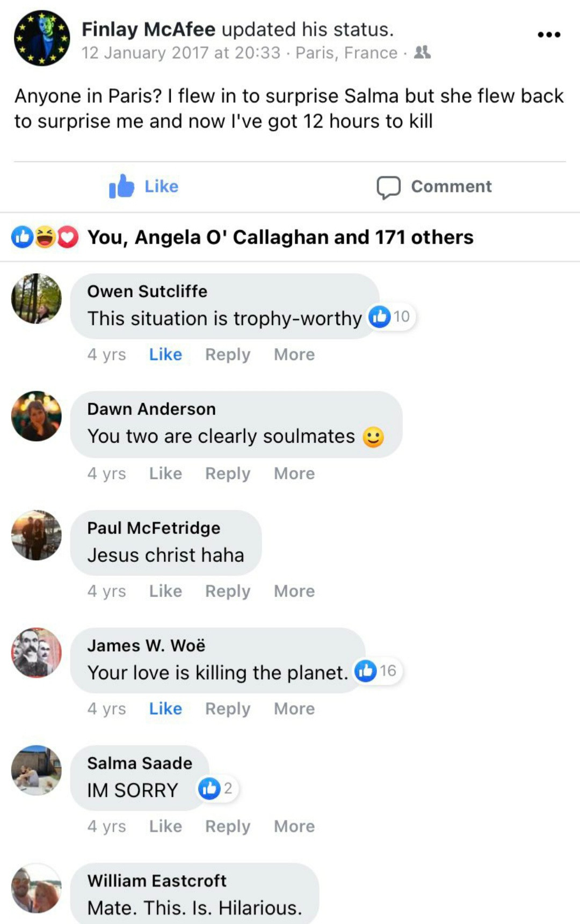
Task: Reply to Dawn Anderson's comment
Action: (x=228, y=473)
